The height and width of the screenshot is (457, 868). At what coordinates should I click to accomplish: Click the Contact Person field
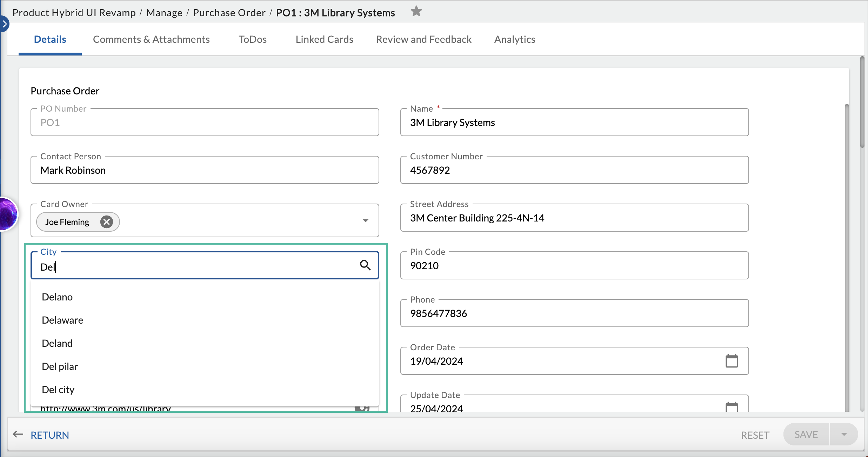click(205, 170)
